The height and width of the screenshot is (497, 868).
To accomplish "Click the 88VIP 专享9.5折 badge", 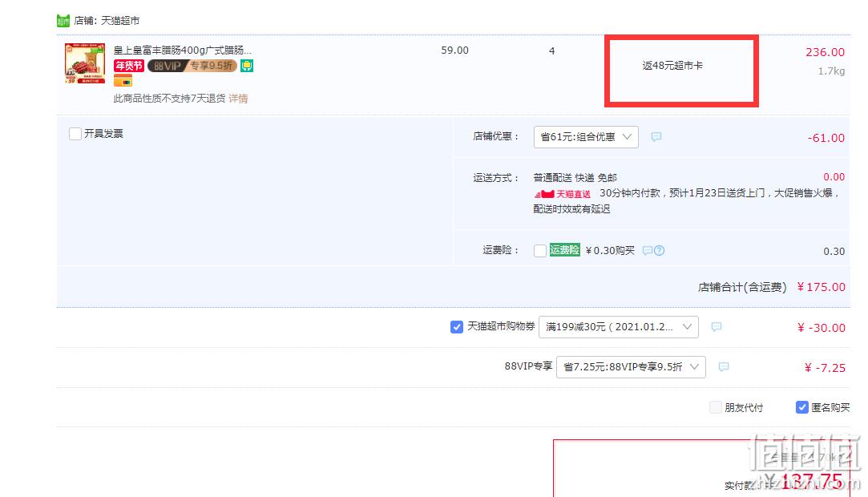I will click(192, 66).
